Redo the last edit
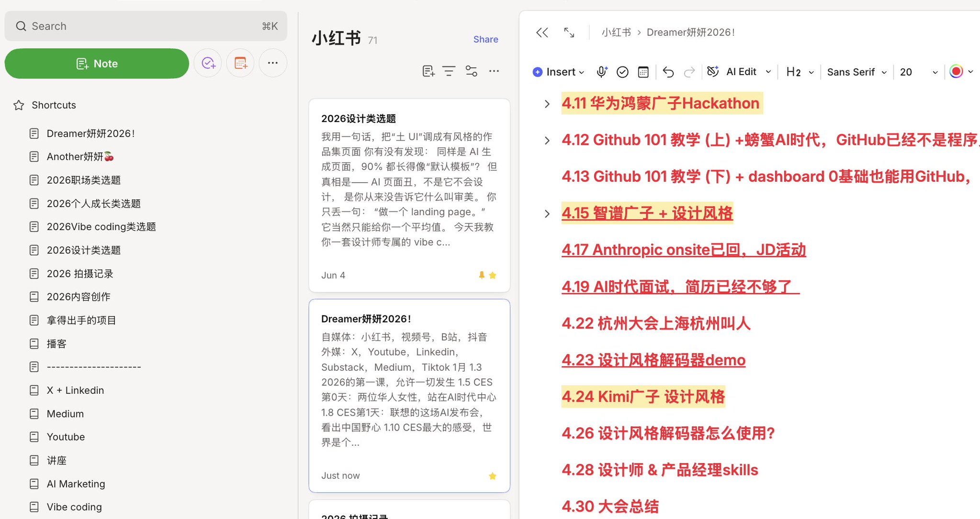Viewport: 980px width, 519px height. 689,72
